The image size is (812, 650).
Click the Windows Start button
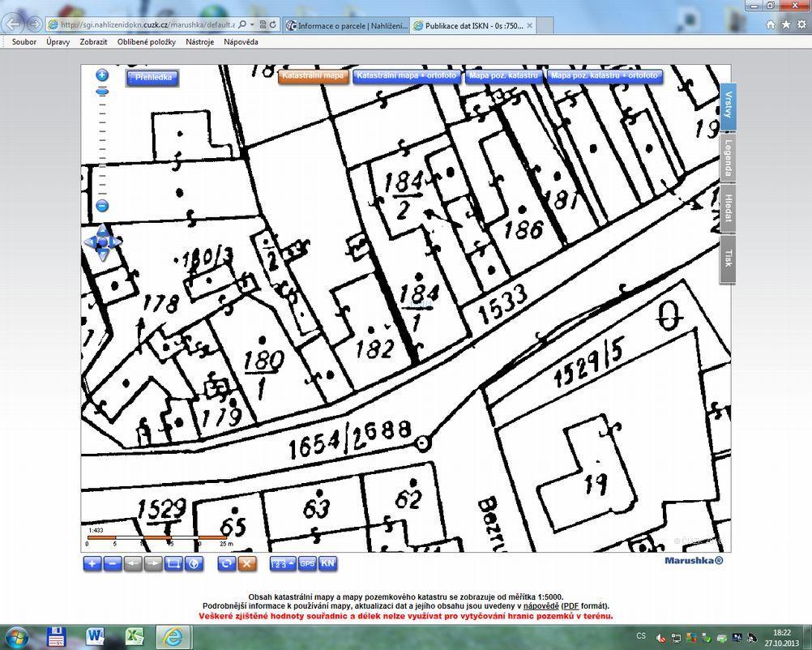click(15, 637)
